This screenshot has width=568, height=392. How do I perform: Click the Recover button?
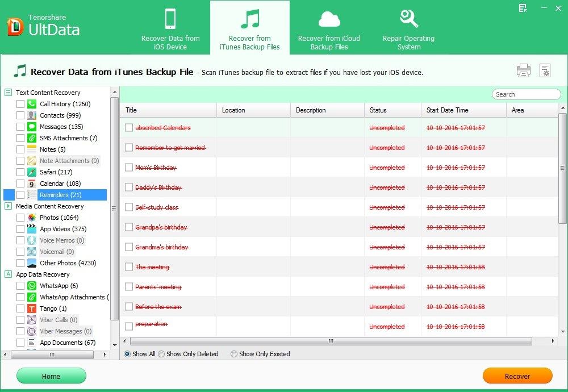pyautogui.click(x=517, y=376)
